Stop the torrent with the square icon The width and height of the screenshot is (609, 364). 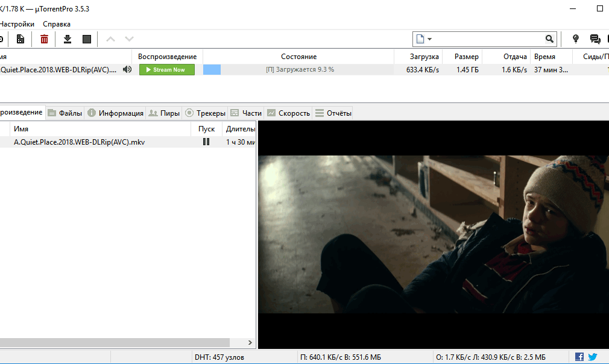pos(87,39)
